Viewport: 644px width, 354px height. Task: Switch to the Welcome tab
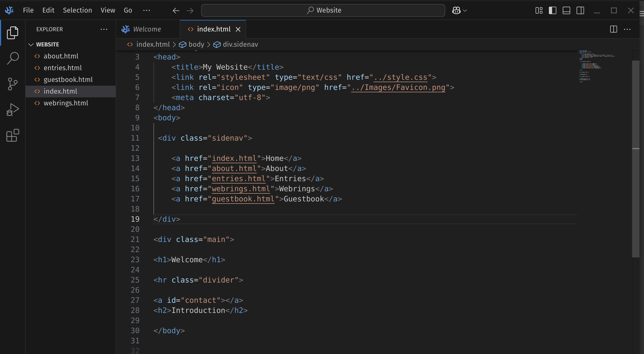click(147, 29)
